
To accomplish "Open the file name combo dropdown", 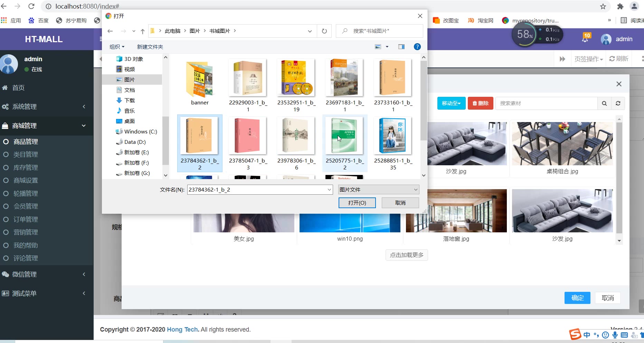I will [x=329, y=189].
